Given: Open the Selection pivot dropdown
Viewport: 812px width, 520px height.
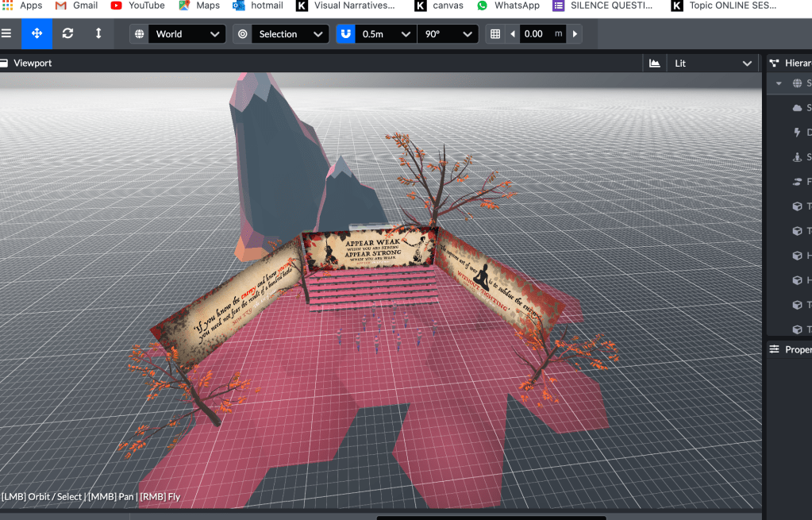Looking at the screenshot, I should coord(291,34).
